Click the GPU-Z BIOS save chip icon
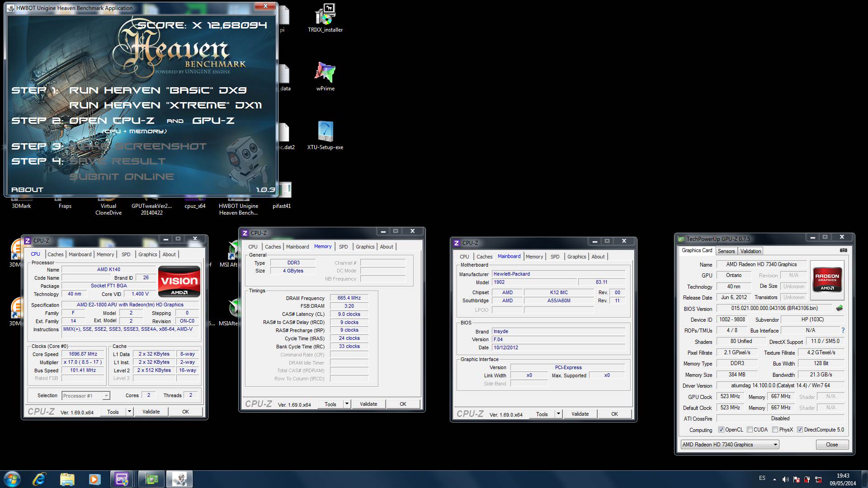 pyautogui.click(x=840, y=308)
